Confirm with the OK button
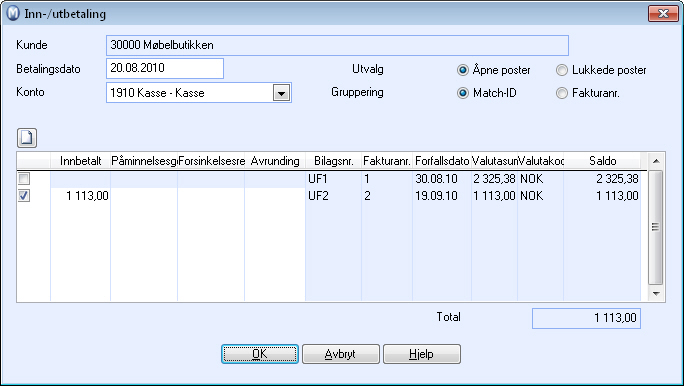The image size is (684, 386). (260, 354)
